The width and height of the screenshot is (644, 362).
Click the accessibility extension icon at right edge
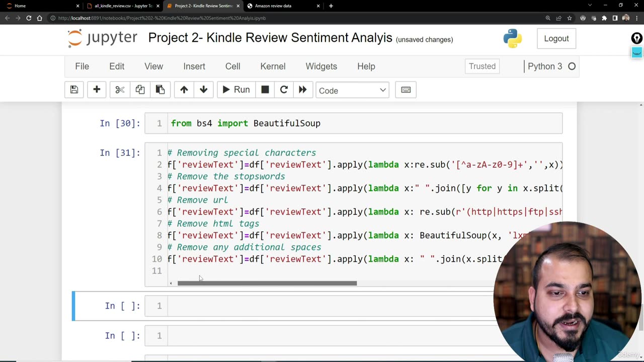tap(637, 39)
